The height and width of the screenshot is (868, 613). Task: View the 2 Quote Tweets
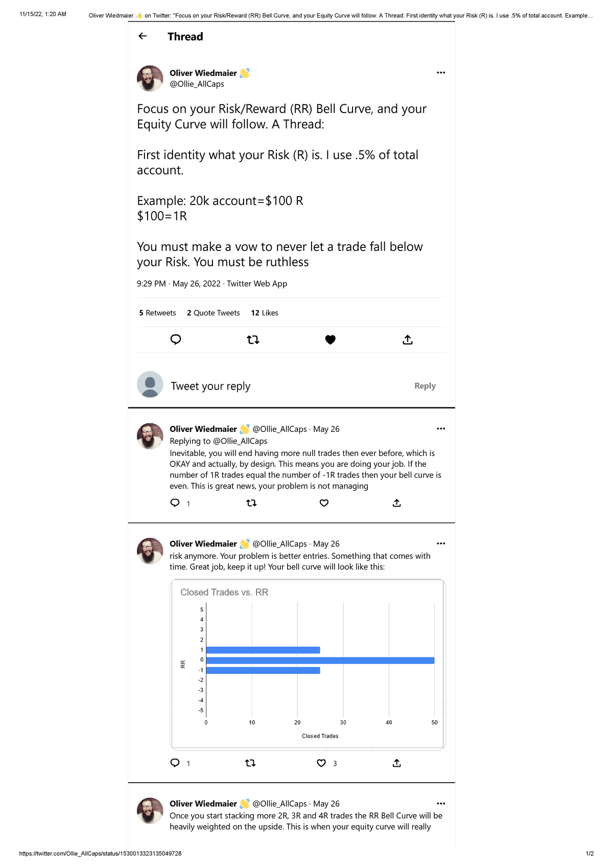(x=214, y=312)
